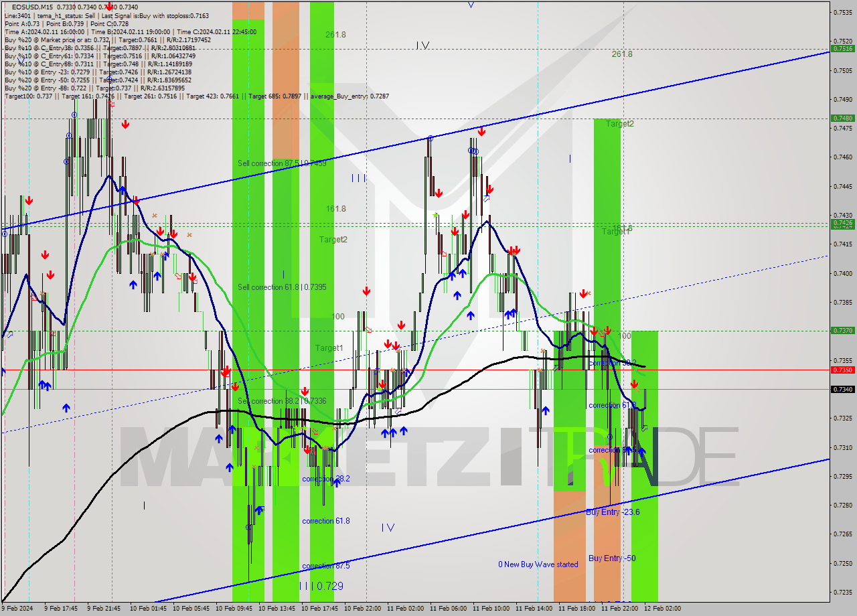Click the red sell arrow above the 0.7480 peak
Screen dimensions: 857x616
point(481,132)
